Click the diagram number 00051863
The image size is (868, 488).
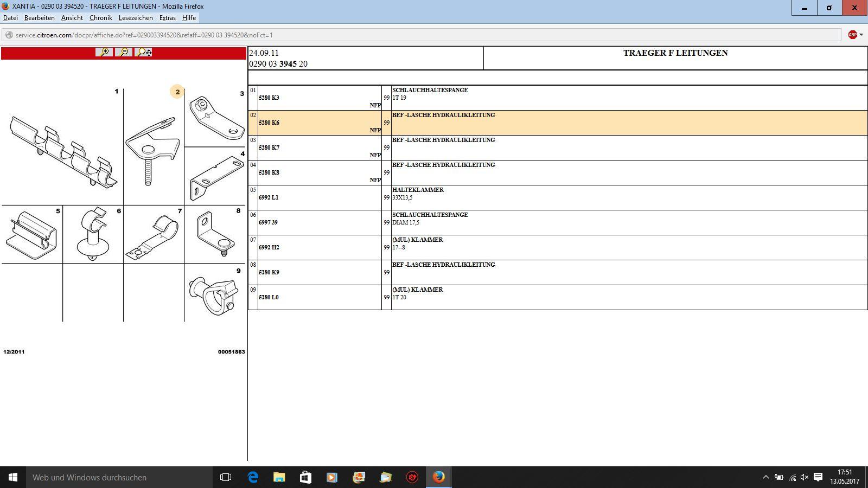pos(232,352)
